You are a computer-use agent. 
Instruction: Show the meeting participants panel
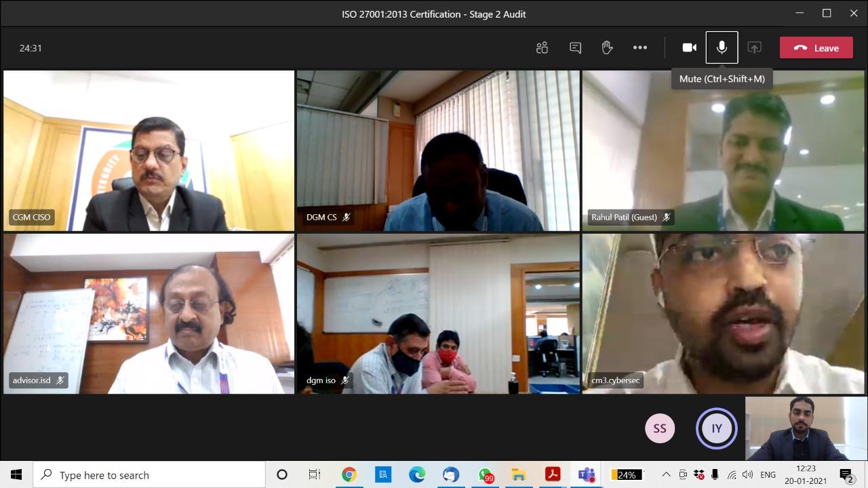point(542,47)
